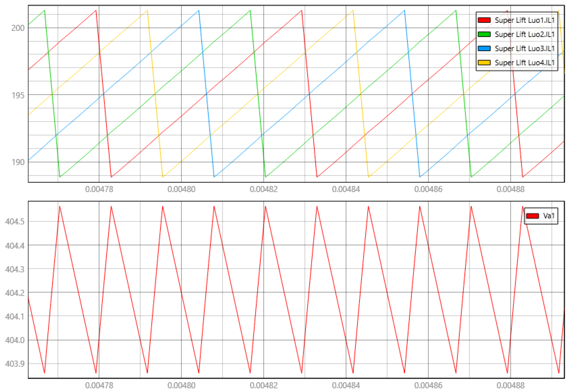The image size is (571, 392).
Task: Click the green Super Lift Luo2.IL1 legend swatch
Action: [x=484, y=34]
